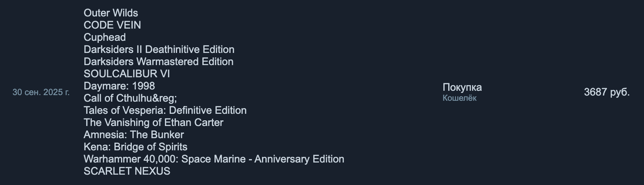Viewport: 644px width, 185px height.
Task: Select Amnesia: The Bunker
Action: point(134,135)
